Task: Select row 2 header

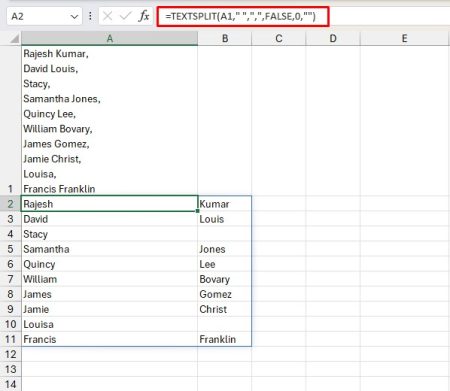Action: click(x=10, y=204)
